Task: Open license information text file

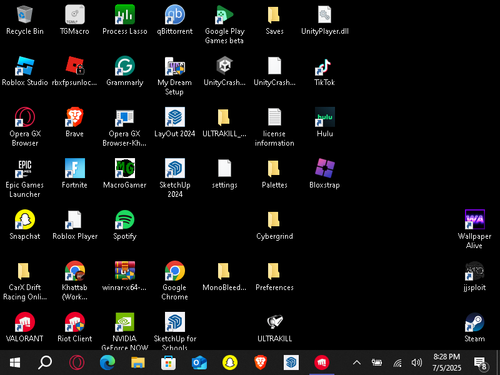Action: click(274, 117)
